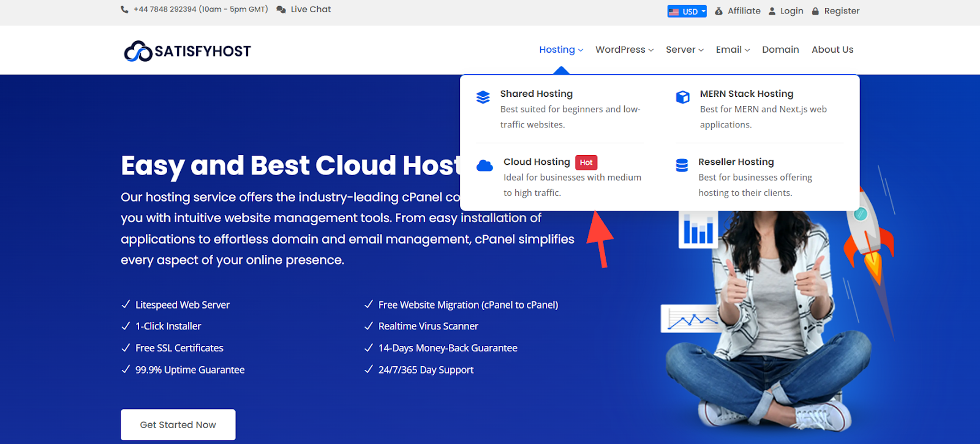Click the SatisfyHost cloud logo
The width and height of the screenshot is (980, 444).
point(138,51)
